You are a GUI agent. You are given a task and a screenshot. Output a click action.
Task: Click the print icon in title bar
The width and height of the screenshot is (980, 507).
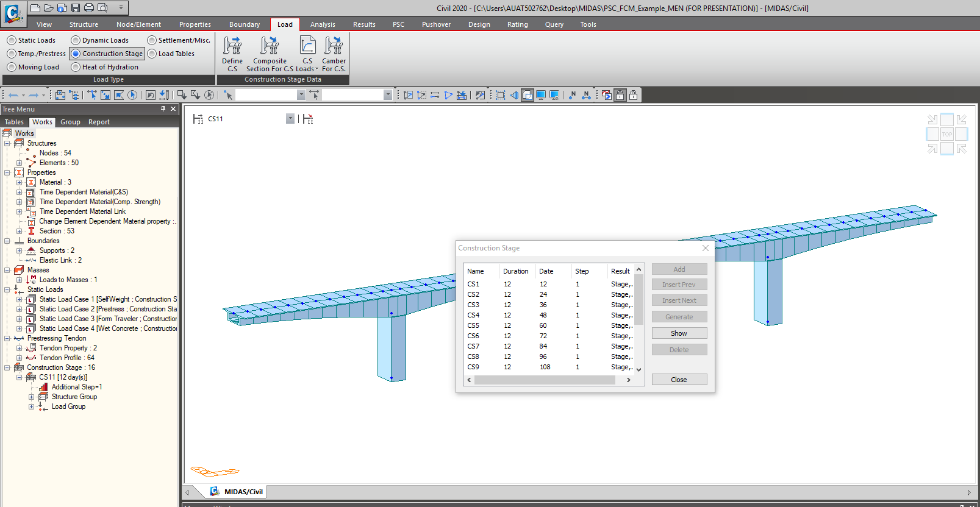tap(89, 8)
